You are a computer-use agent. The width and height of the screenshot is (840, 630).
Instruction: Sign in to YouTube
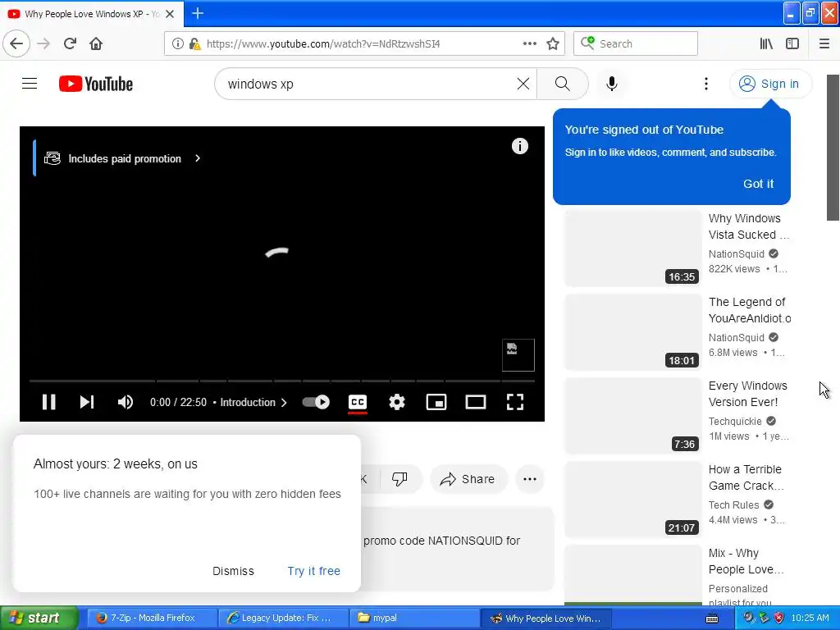(770, 84)
